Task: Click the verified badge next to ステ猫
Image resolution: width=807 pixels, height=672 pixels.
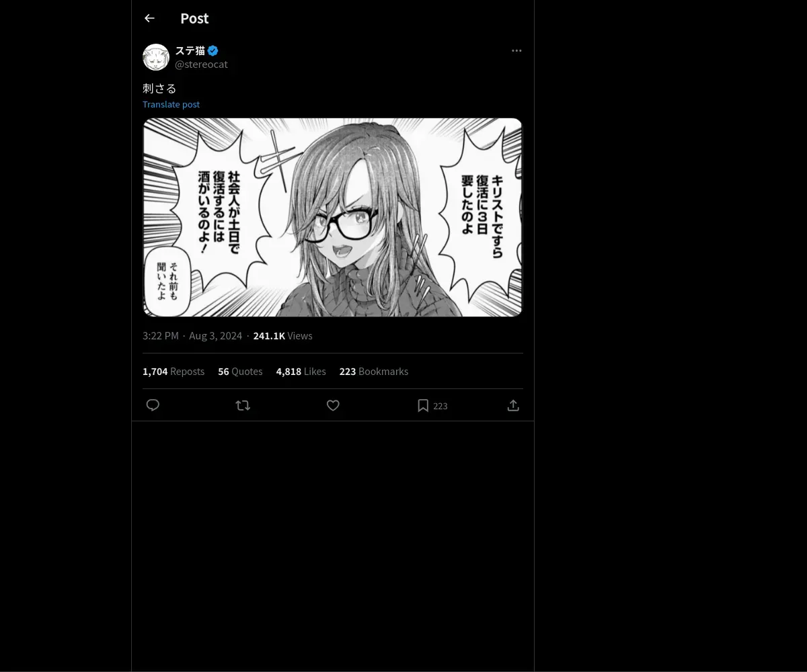Action: [x=213, y=50]
